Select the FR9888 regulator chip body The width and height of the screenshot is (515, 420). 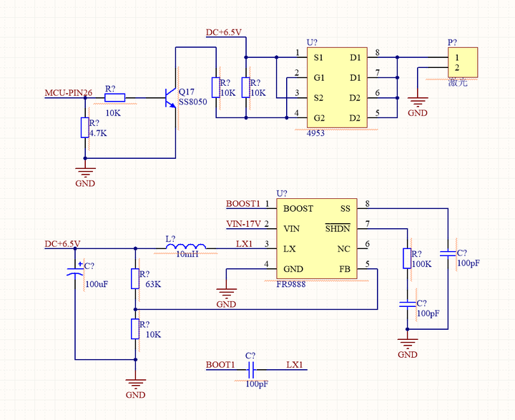[x=317, y=238]
